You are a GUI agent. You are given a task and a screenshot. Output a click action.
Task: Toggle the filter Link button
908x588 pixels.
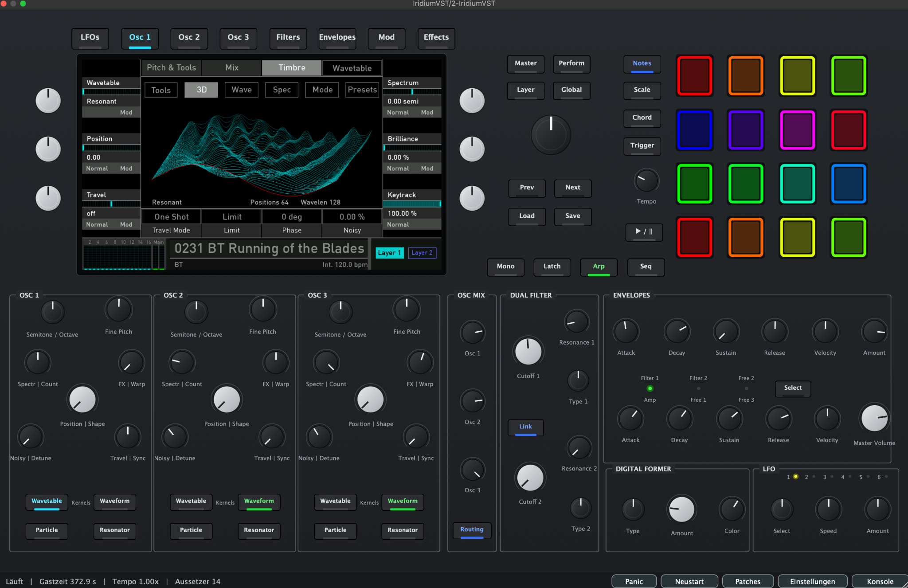(525, 427)
